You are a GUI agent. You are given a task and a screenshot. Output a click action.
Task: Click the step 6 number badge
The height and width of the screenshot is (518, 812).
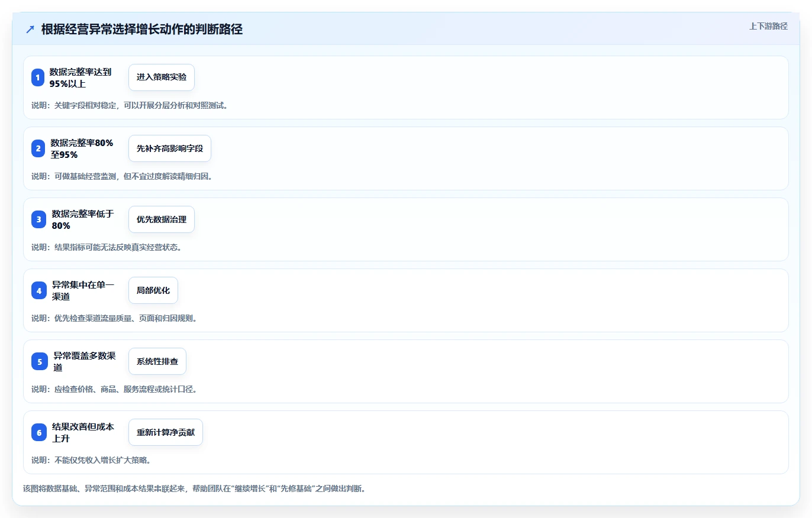coord(38,432)
